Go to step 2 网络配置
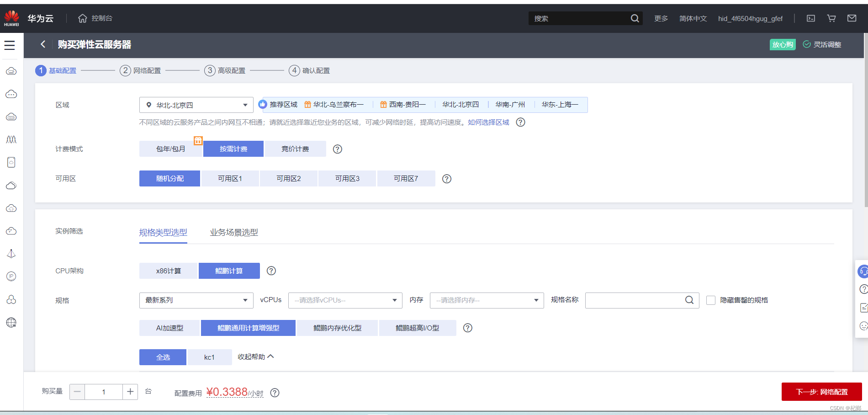The width and height of the screenshot is (868, 415). (140, 70)
